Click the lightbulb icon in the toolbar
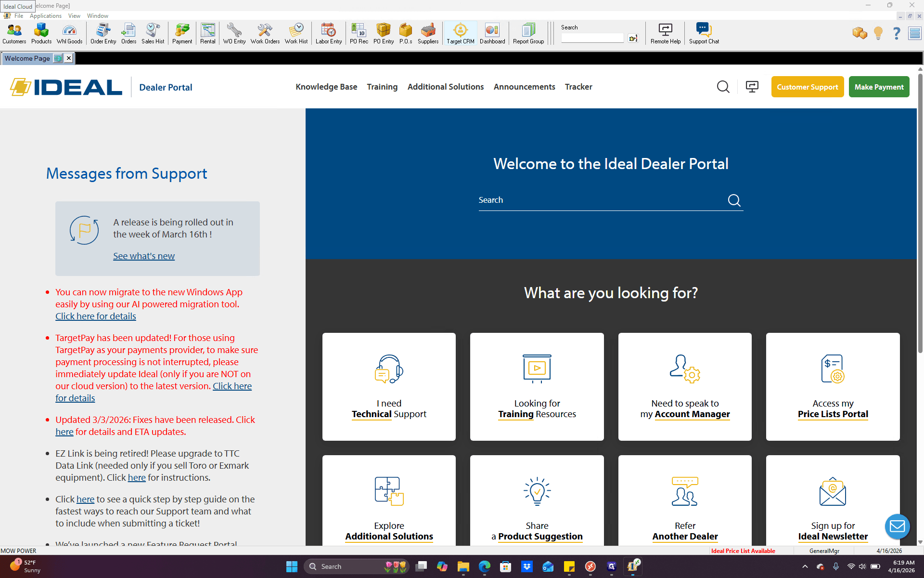The height and width of the screenshot is (578, 924). pos(878,33)
